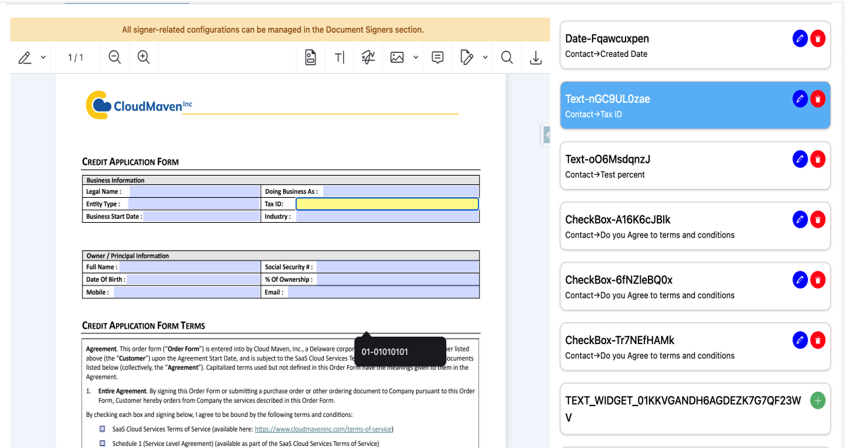Delete the CheckBox-Tr7NEfHAMk field

click(818, 341)
